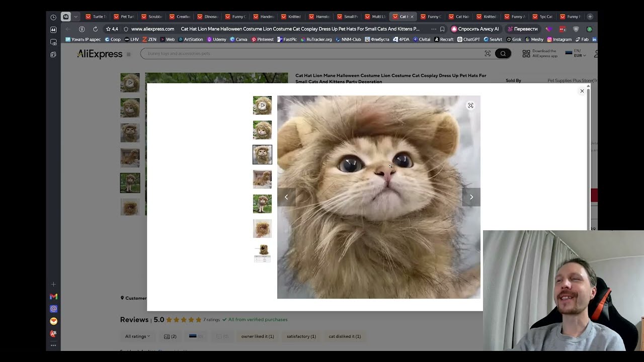The height and width of the screenshot is (362, 644).
Task: Show the next product image
Action: [x=471, y=197]
